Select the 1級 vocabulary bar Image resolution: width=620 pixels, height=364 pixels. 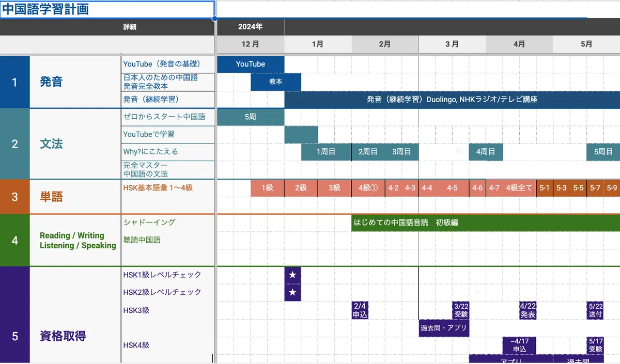267,188
